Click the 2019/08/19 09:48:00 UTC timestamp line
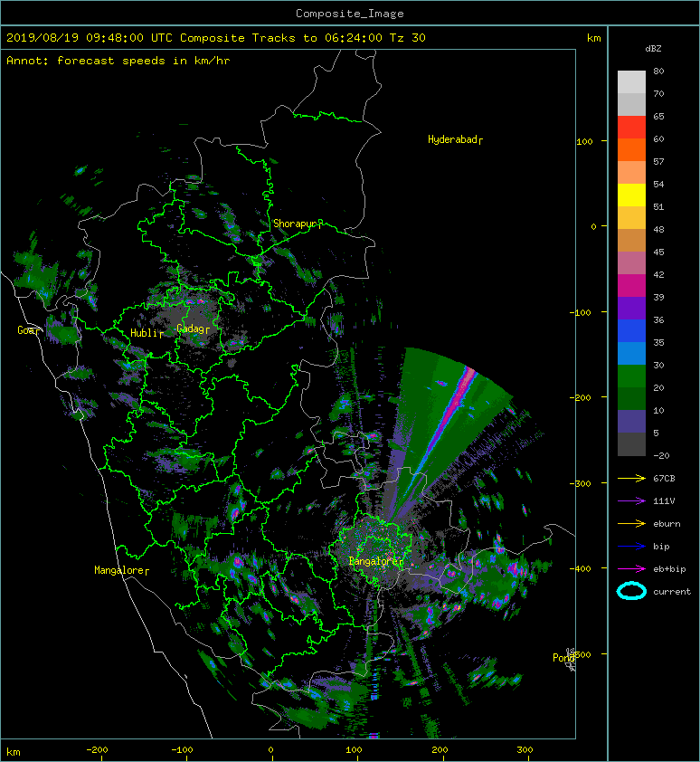 coord(216,38)
